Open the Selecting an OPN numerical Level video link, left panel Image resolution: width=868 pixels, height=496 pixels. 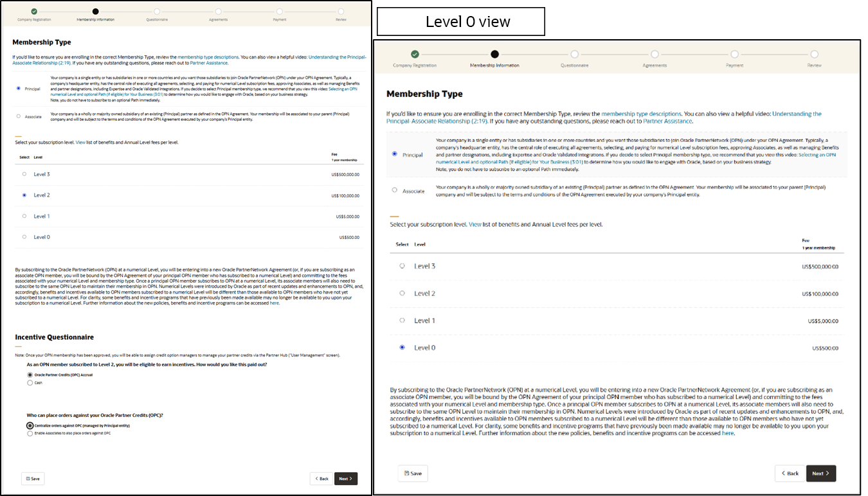tap(204, 92)
